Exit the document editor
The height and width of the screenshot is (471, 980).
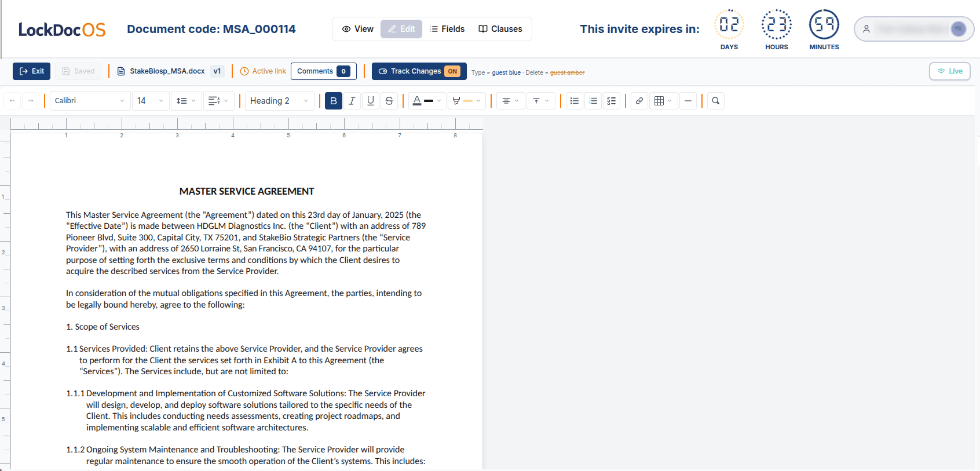click(32, 71)
